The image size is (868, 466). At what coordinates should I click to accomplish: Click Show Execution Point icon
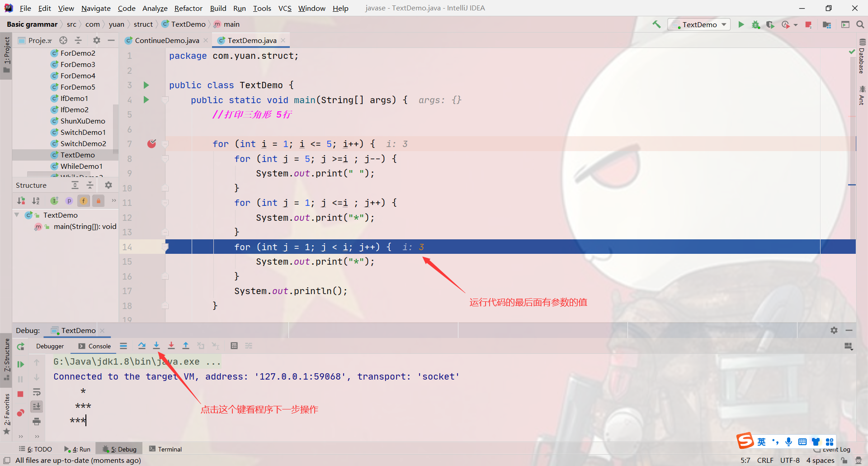point(123,346)
